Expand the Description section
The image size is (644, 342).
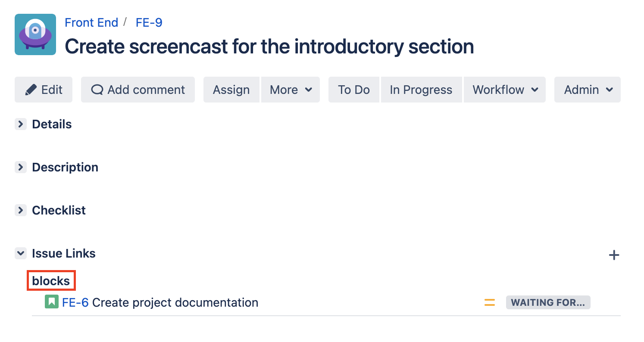click(21, 167)
